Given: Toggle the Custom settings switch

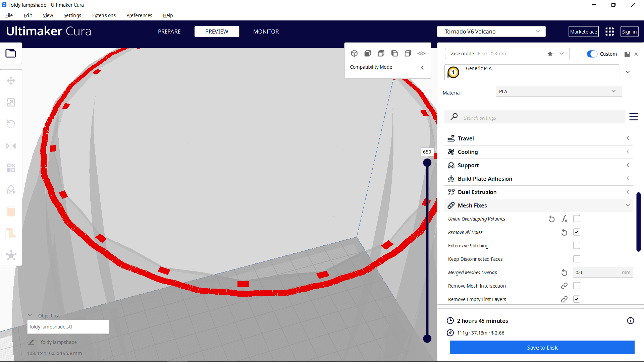Looking at the screenshot, I should tap(592, 54).
